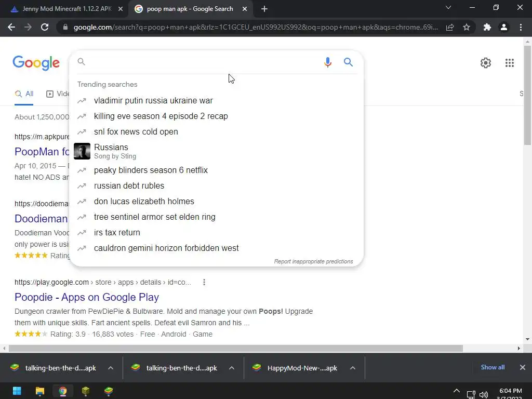Viewport: 532px width, 399px height.
Task: Choose suggestion Russians Song by Sting
Action: (x=216, y=151)
